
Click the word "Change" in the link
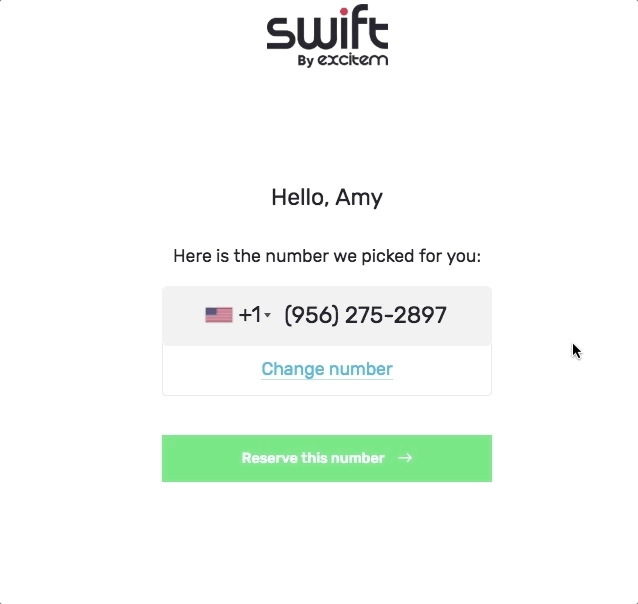293,369
